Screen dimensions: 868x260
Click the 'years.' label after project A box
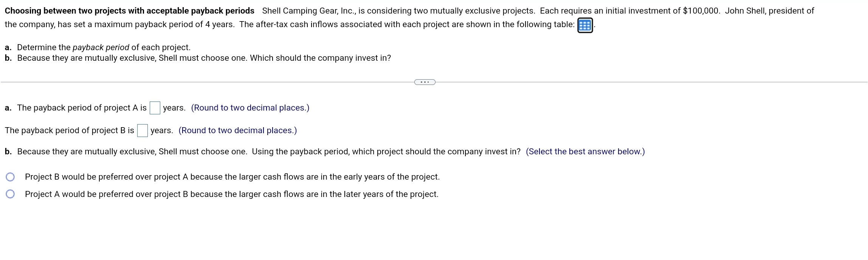coord(174,108)
